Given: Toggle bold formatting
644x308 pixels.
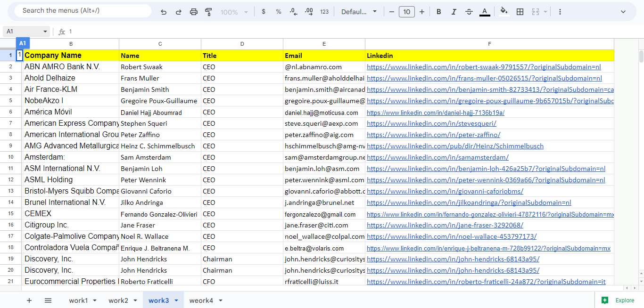Looking at the screenshot, I should click(x=439, y=12).
